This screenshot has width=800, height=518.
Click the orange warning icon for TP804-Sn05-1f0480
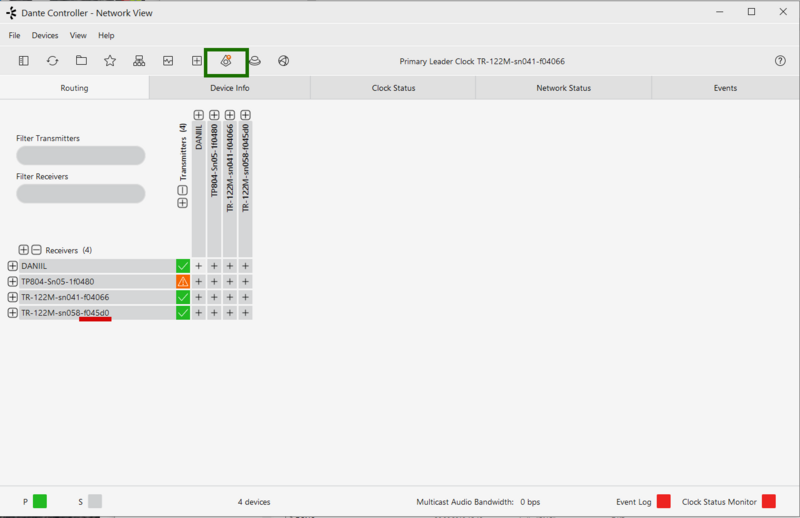click(183, 282)
